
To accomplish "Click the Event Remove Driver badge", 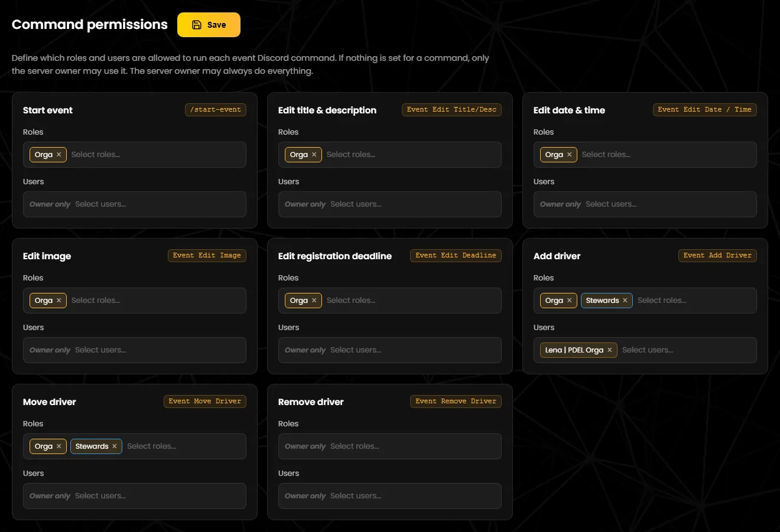I will 456,402.
